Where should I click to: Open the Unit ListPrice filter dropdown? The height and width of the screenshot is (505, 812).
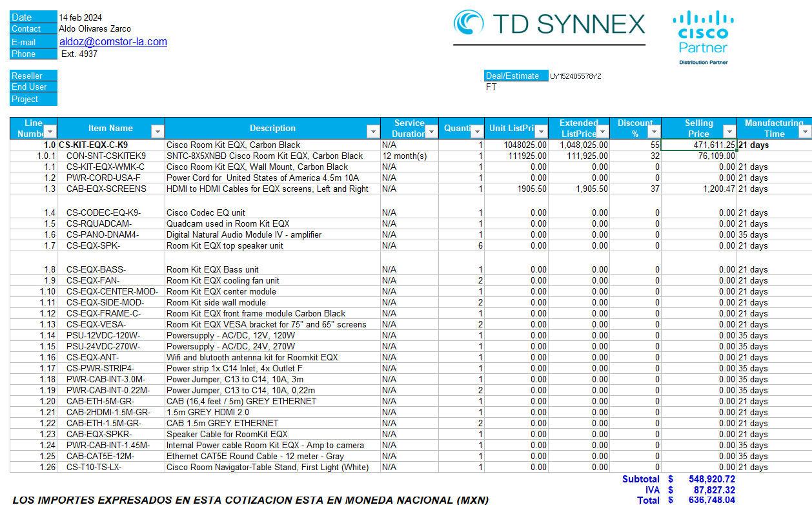coord(542,132)
